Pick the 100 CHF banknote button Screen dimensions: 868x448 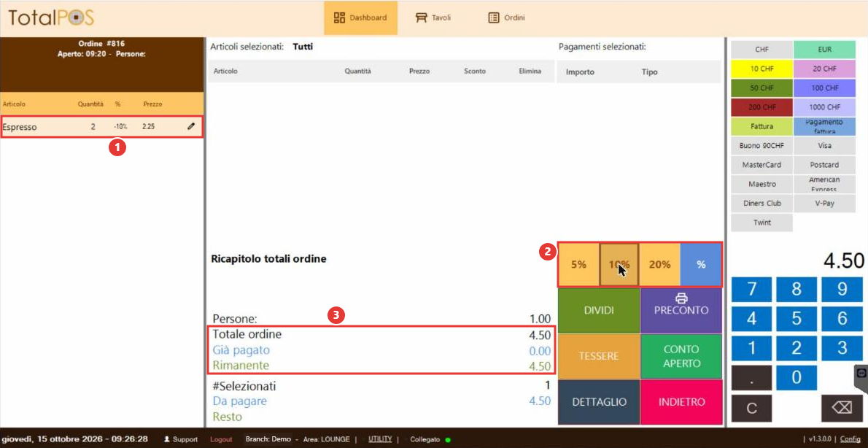coord(825,88)
